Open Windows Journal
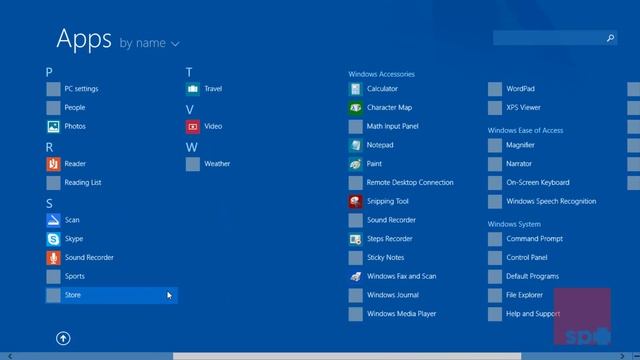Image resolution: width=640 pixels, height=360 pixels. 384,296
